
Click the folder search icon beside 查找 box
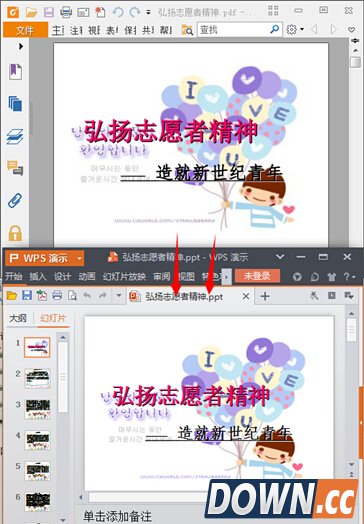click(x=187, y=30)
